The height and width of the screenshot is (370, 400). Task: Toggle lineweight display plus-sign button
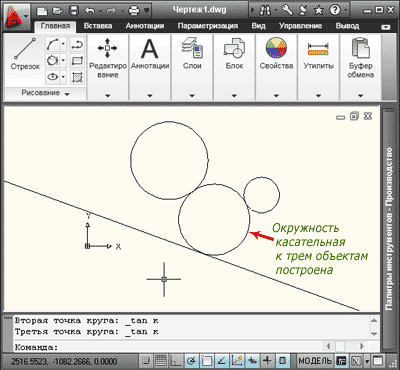(x=267, y=361)
